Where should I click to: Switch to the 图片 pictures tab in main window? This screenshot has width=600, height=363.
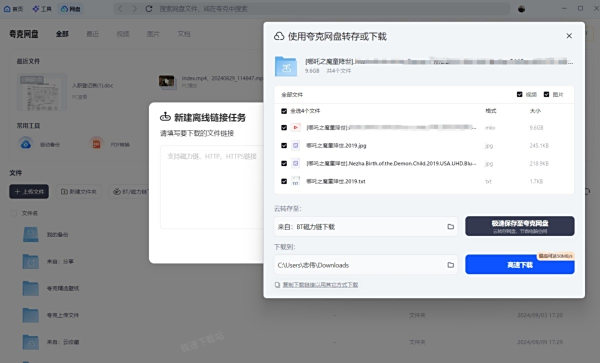click(153, 34)
